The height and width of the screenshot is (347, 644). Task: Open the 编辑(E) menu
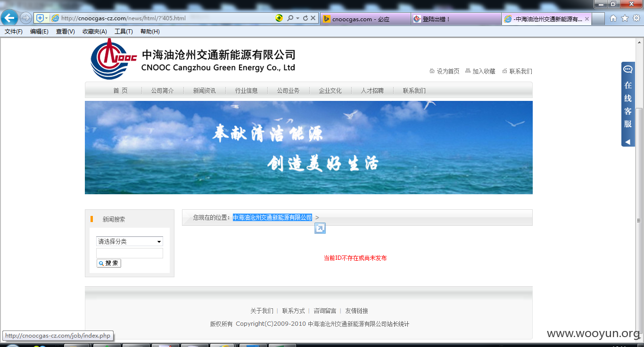pos(39,32)
